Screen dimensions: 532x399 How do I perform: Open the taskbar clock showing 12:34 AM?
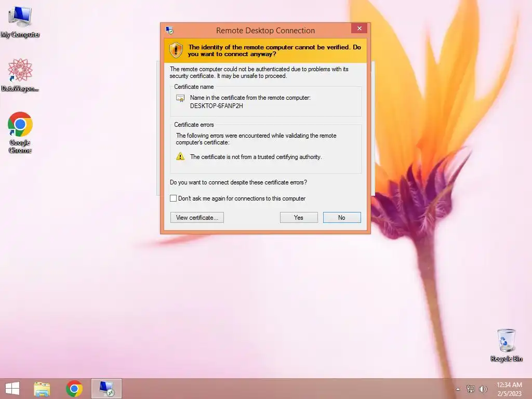click(509, 389)
